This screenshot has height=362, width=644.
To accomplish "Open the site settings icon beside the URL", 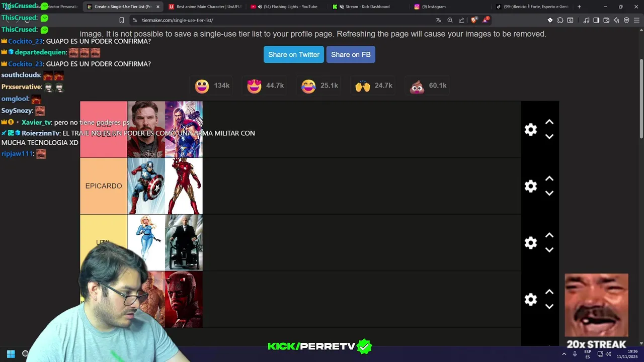I will (134, 20).
